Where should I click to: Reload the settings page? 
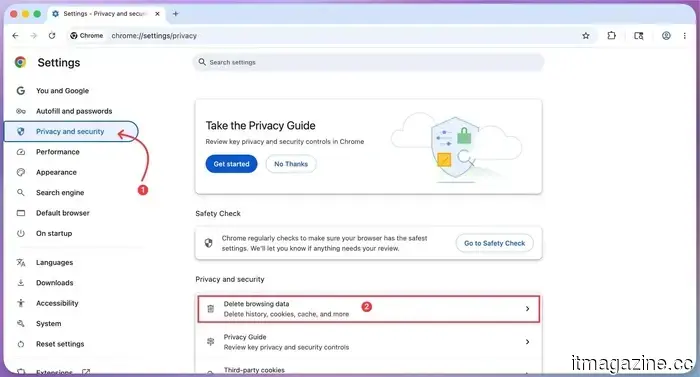click(52, 36)
